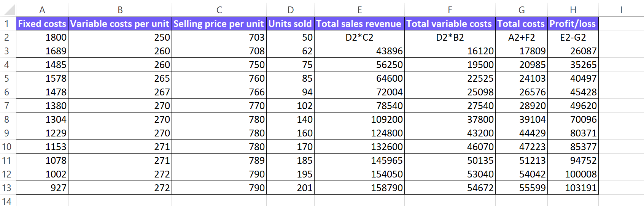Click total variable costs 54672

450,188
